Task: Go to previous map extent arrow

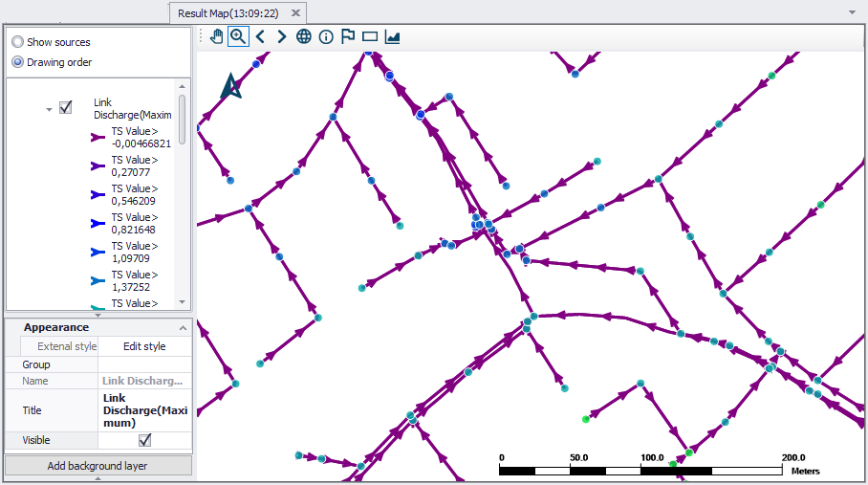Action: coord(260,36)
